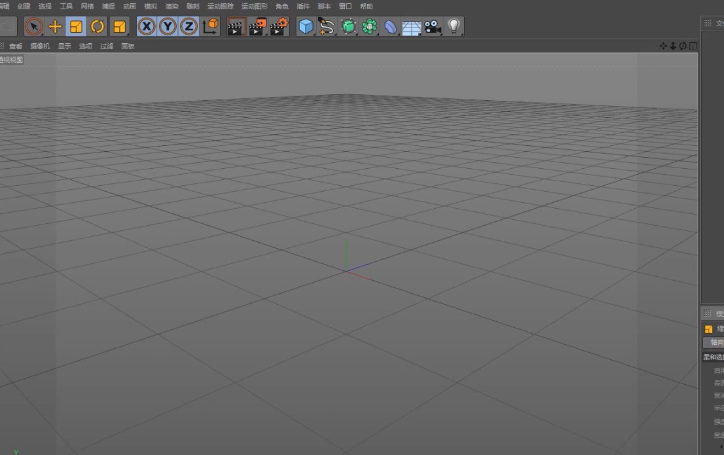Open the 角色 (Character) main menu
The width and height of the screenshot is (724, 455).
282,6
